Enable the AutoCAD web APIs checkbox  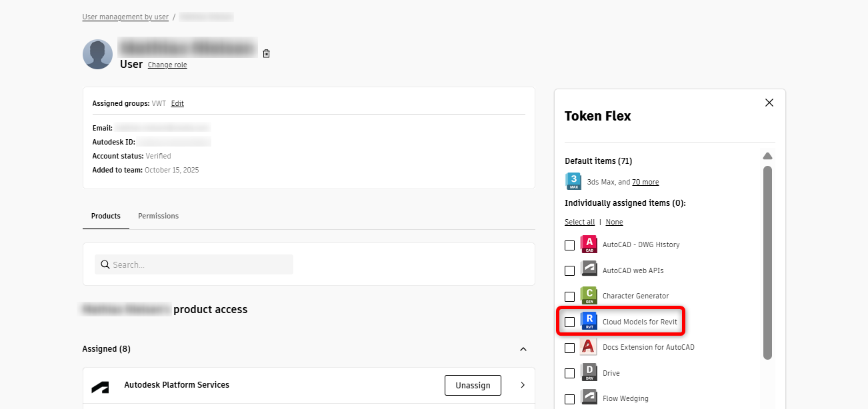click(569, 270)
